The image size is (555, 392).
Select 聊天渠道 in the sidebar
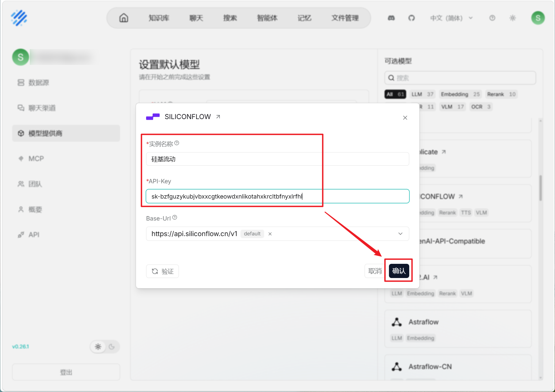[x=66, y=108]
